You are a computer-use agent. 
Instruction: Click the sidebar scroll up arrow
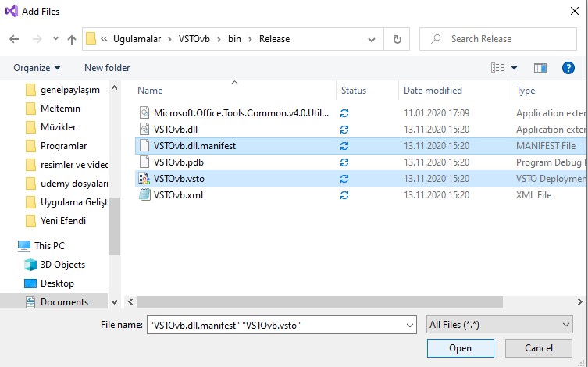pos(114,88)
